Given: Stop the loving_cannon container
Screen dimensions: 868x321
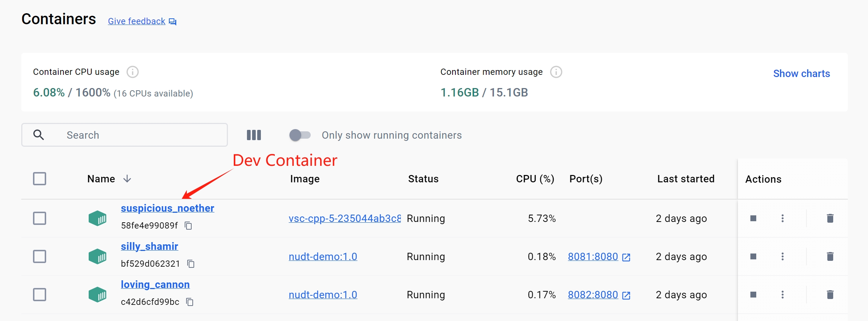Looking at the screenshot, I should tap(753, 295).
